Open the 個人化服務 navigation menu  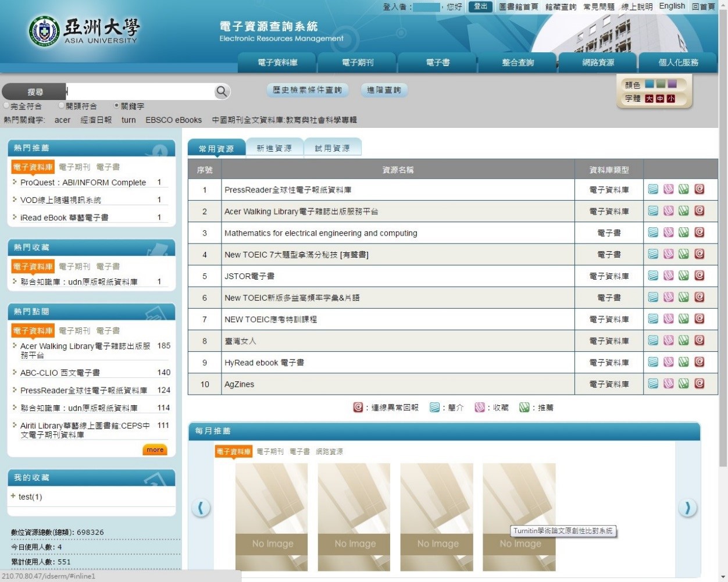[x=678, y=63]
